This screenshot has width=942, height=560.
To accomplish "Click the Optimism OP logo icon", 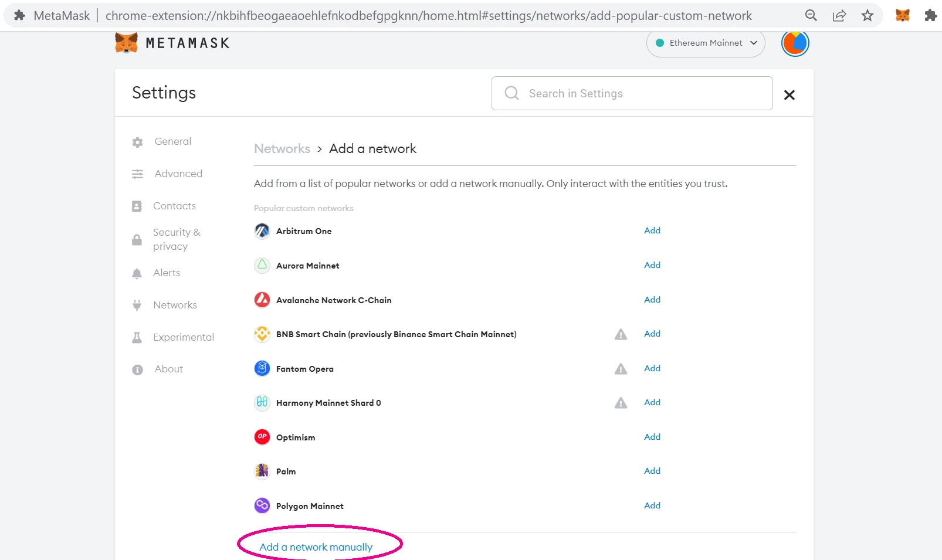I will [262, 437].
